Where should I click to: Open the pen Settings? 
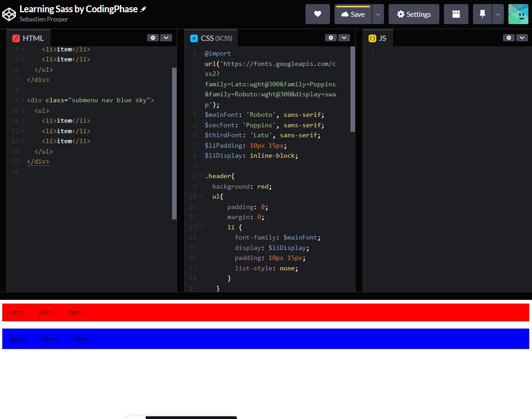point(414,14)
